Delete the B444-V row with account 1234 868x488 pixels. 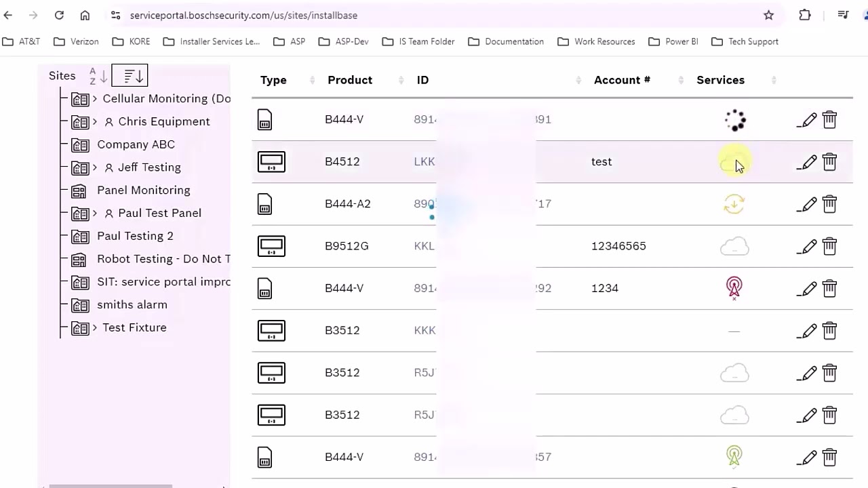829,289
